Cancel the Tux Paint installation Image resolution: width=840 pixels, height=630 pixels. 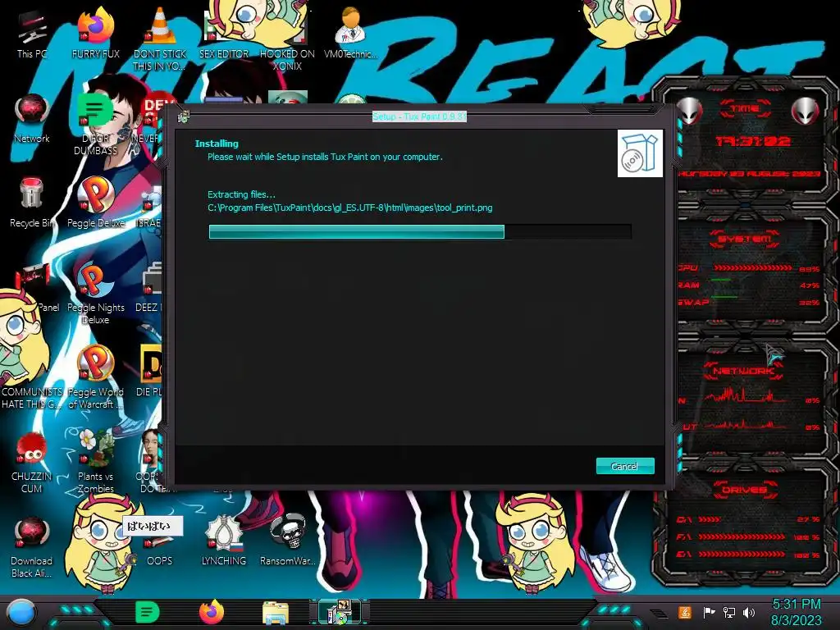pyautogui.click(x=624, y=466)
